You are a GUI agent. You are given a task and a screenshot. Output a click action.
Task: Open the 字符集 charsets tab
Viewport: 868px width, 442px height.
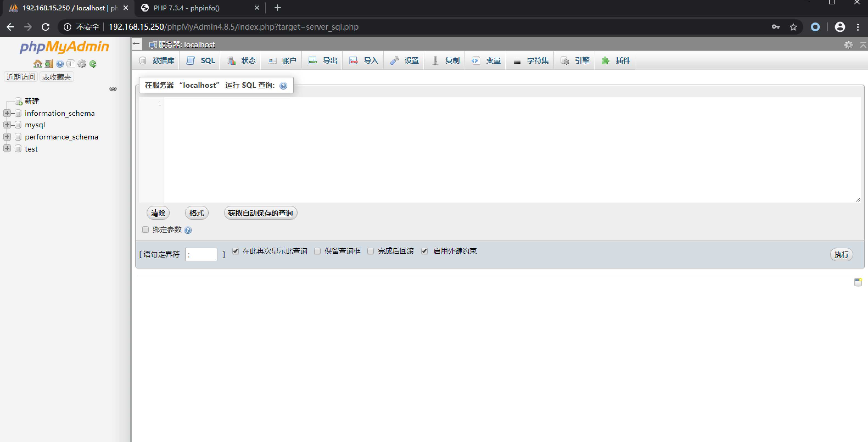(531, 61)
